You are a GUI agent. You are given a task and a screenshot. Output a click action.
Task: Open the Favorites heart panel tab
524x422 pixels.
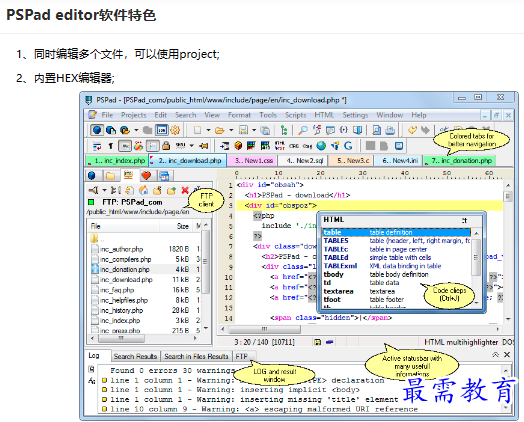click(x=146, y=175)
